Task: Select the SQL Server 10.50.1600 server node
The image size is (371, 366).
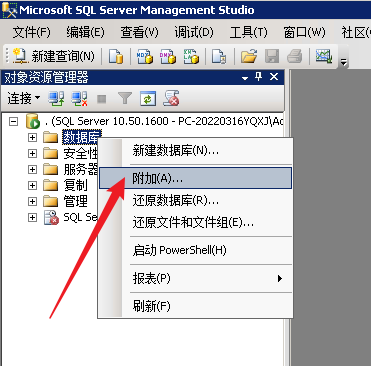Action: [164, 121]
